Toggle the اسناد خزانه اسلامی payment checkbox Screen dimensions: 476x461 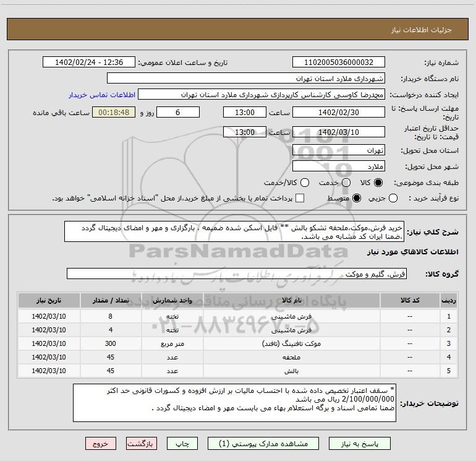click(x=300, y=198)
